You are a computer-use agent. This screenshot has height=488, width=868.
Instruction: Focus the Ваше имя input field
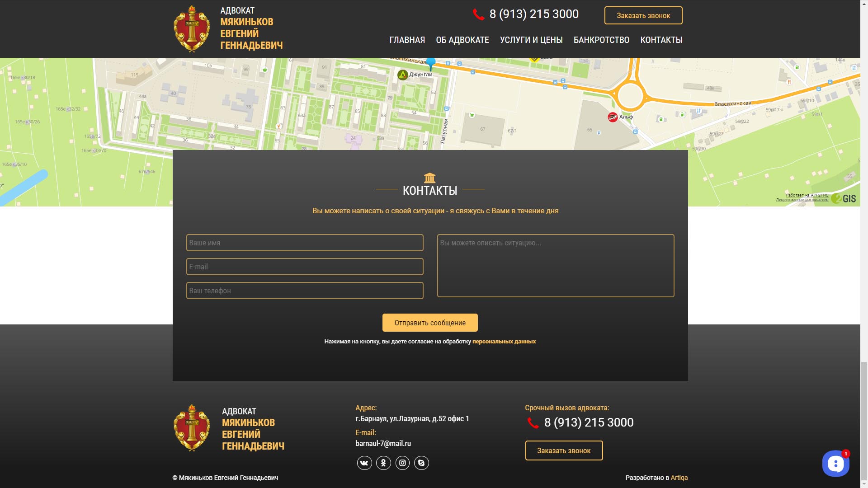tap(305, 243)
